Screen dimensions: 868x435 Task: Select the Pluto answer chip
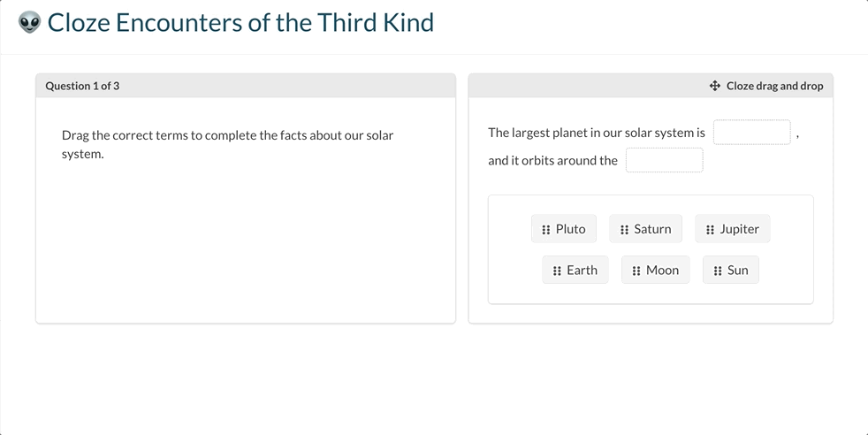[x=564, y=229]
